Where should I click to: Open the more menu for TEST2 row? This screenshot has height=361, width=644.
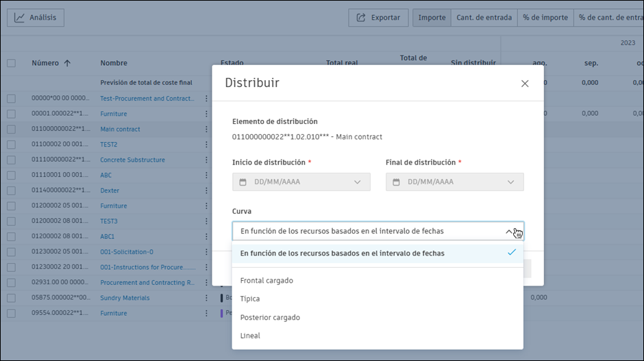click(206, 145)
